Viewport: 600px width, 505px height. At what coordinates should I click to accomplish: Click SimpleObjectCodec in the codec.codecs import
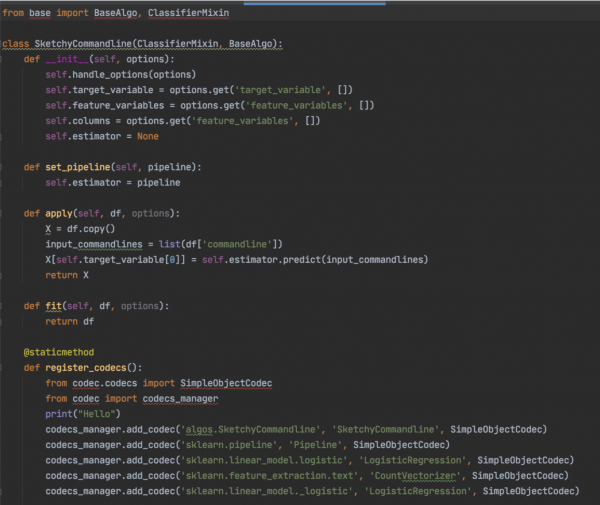[226, 383]
